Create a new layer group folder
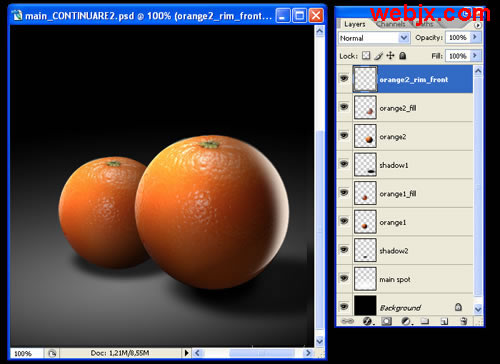500x364 pixels. tap(425, 321)
